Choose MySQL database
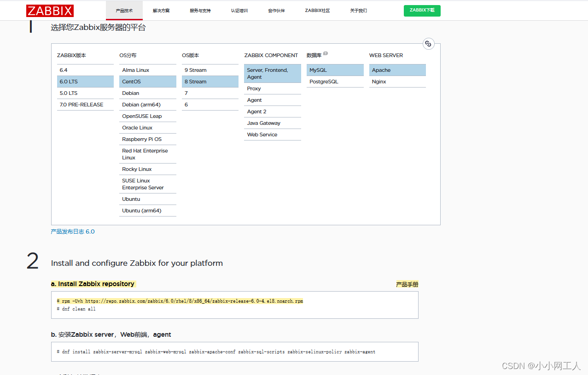588x375 pixels. (x=335, y=70)
